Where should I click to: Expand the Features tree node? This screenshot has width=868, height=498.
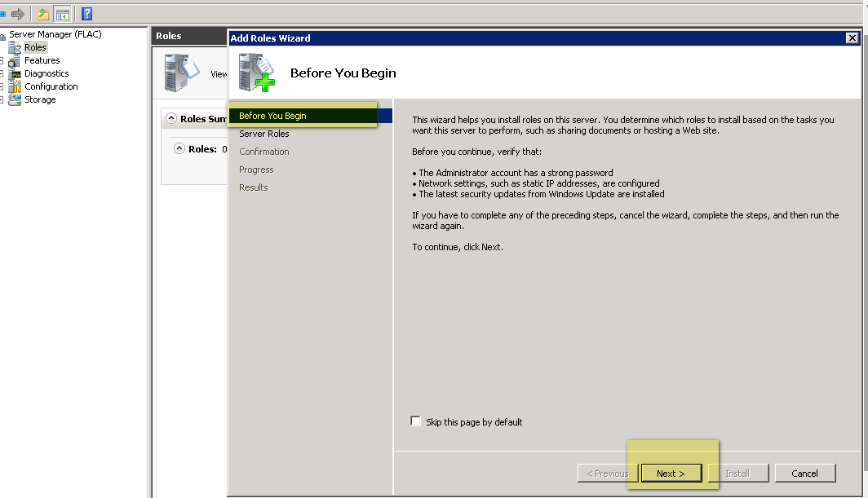pyautogui.click(x=2, y=60)
